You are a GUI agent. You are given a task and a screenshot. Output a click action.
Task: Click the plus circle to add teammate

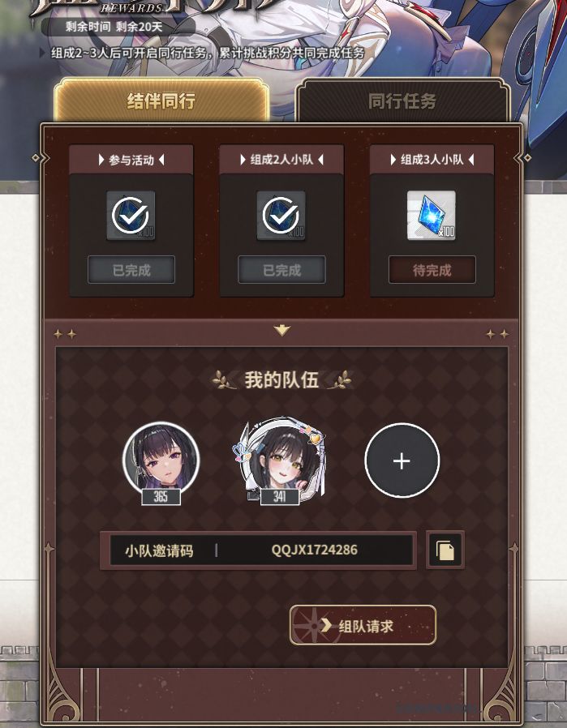tap(402, 460)
